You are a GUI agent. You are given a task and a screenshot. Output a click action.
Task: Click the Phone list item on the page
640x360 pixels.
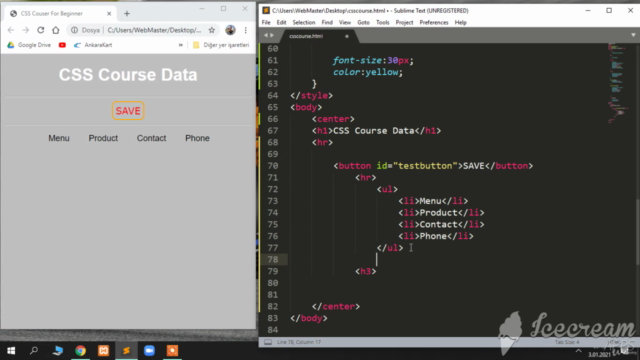pyautogui.click(x=197, y=138)
